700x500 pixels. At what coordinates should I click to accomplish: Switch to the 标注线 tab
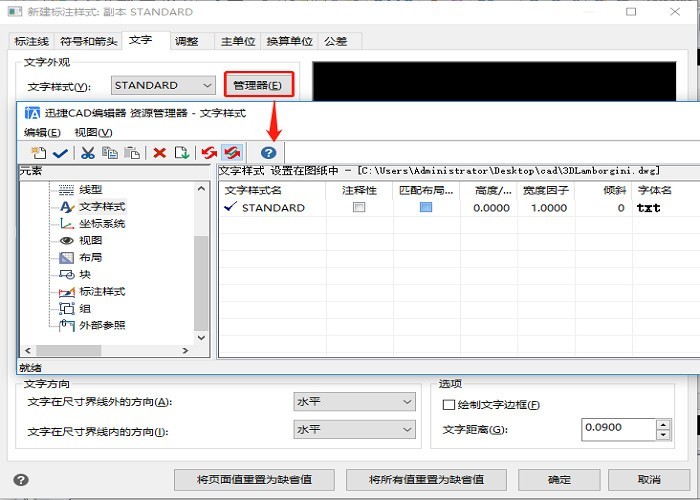(x=31, y=42)
